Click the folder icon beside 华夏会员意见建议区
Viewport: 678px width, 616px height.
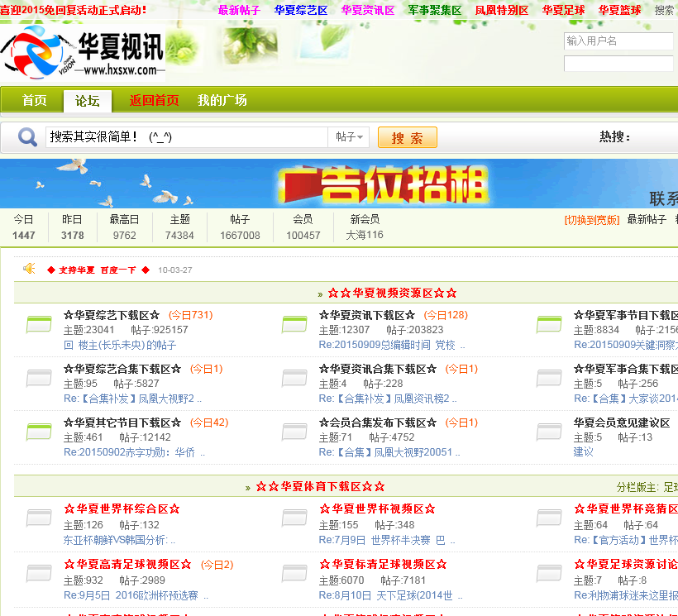[549, 432]
